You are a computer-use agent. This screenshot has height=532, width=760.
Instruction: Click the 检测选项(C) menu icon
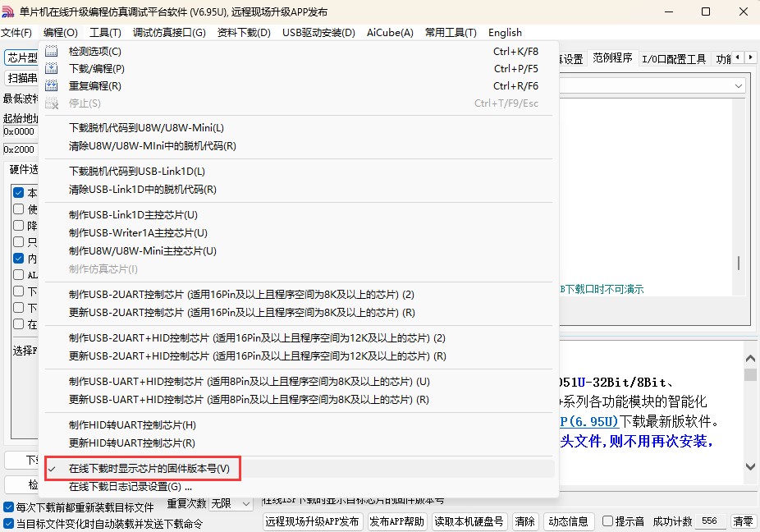point(52,51)
